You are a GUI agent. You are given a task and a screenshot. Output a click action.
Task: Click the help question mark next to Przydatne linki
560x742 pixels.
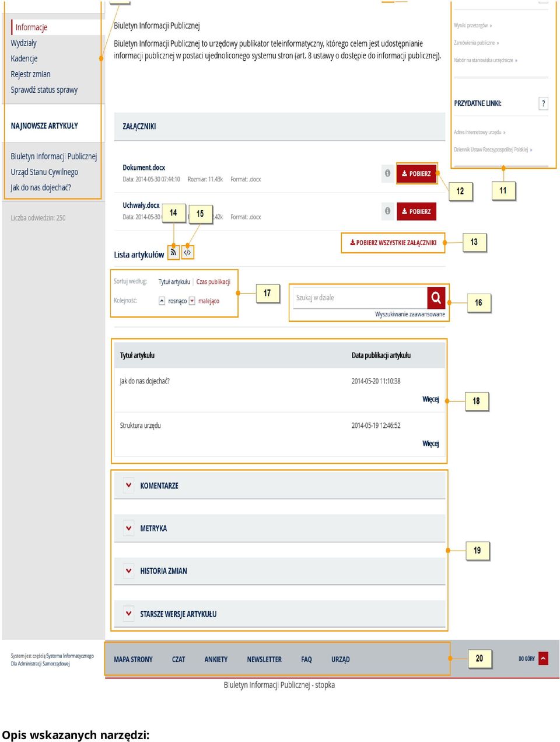click(543, 103)
